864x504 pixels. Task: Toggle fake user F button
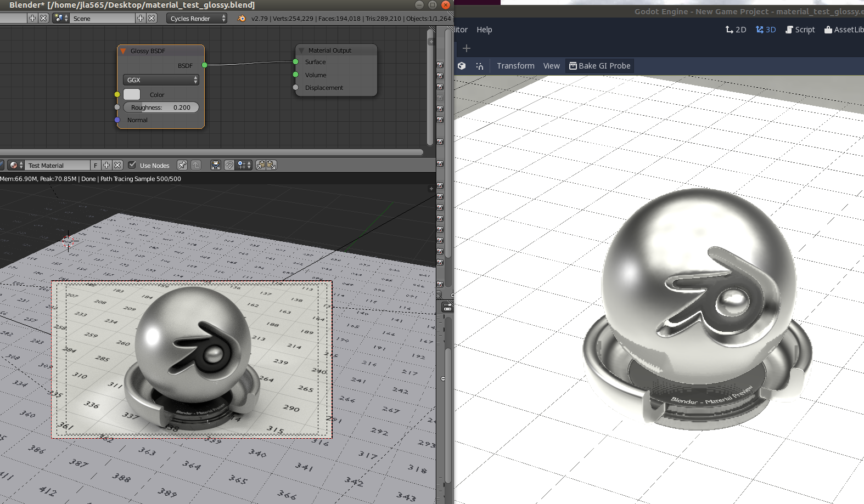click(96, 165)
